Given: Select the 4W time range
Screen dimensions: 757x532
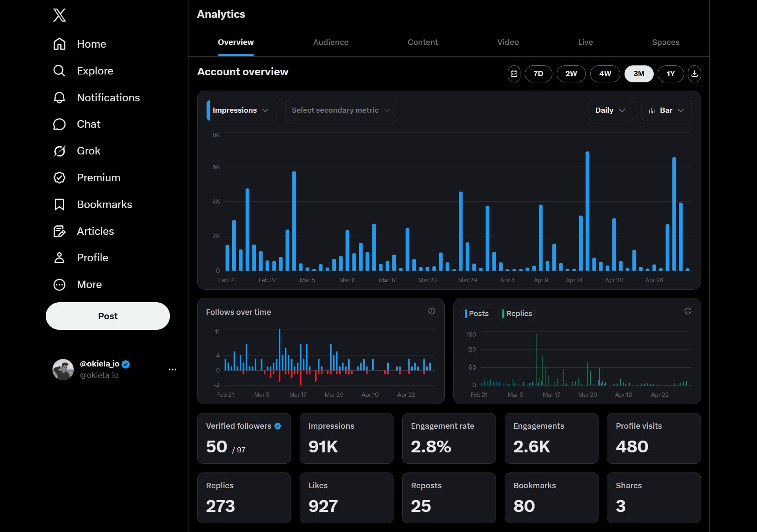Looking at the screenshot, I should 605,74.
